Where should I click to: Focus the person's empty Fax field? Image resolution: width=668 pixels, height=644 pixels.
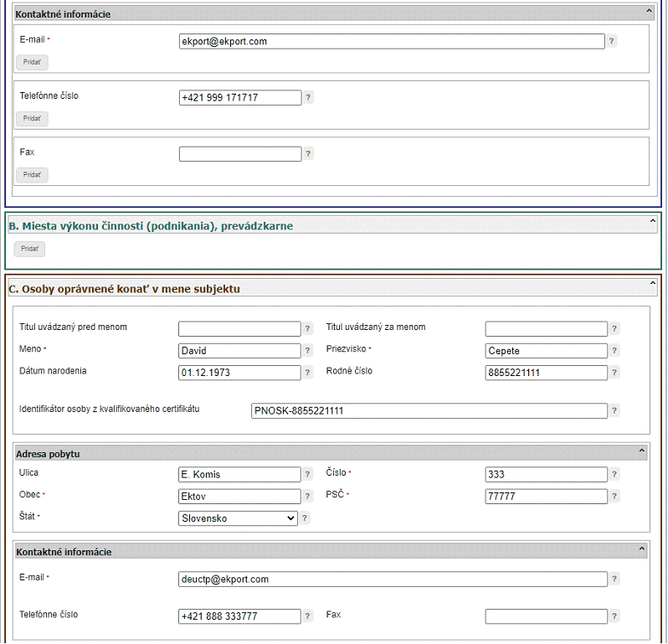coord(546,616)
